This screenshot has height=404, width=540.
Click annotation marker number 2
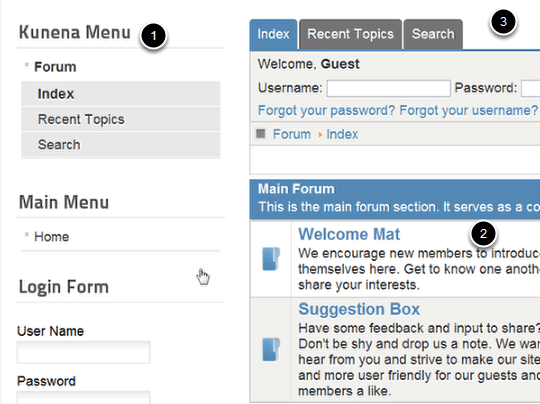tap(483, 234)
